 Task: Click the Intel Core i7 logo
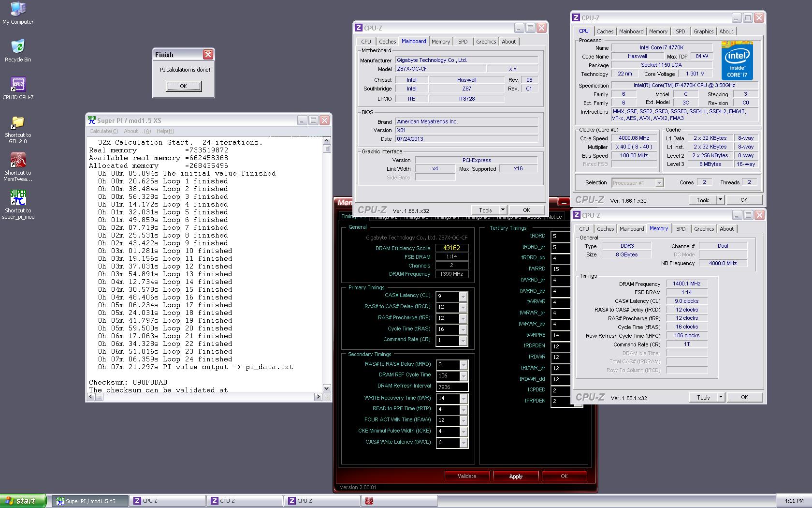pos(737,61)
